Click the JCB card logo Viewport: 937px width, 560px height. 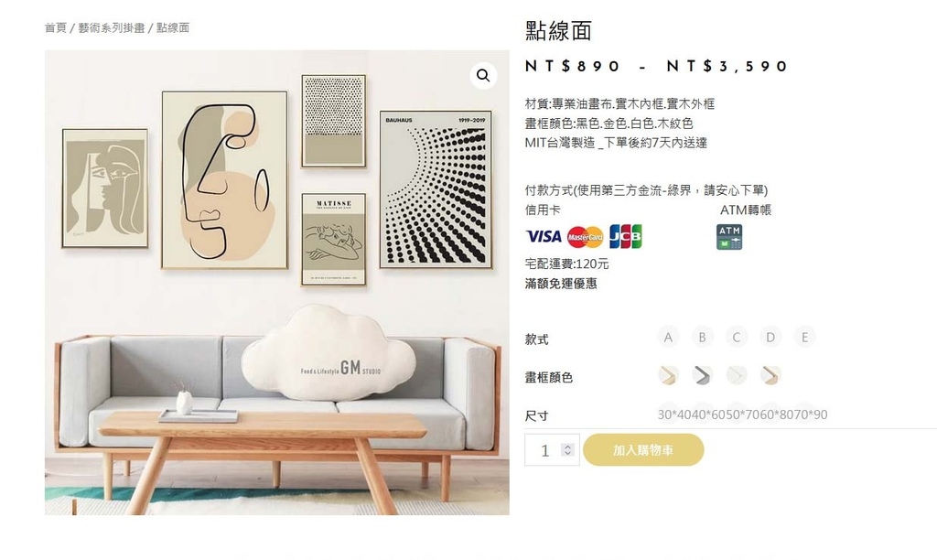[x=626, y=237]
